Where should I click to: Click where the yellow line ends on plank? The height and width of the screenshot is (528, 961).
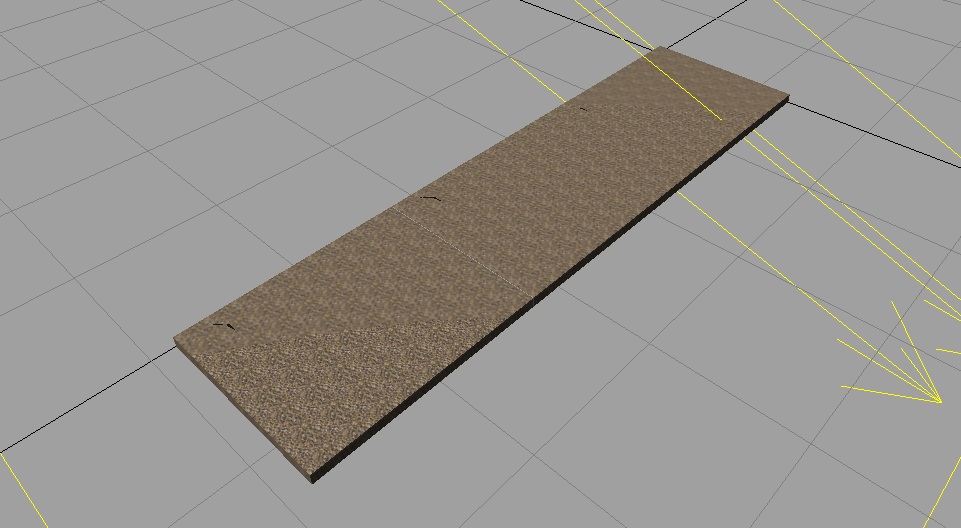721,119
